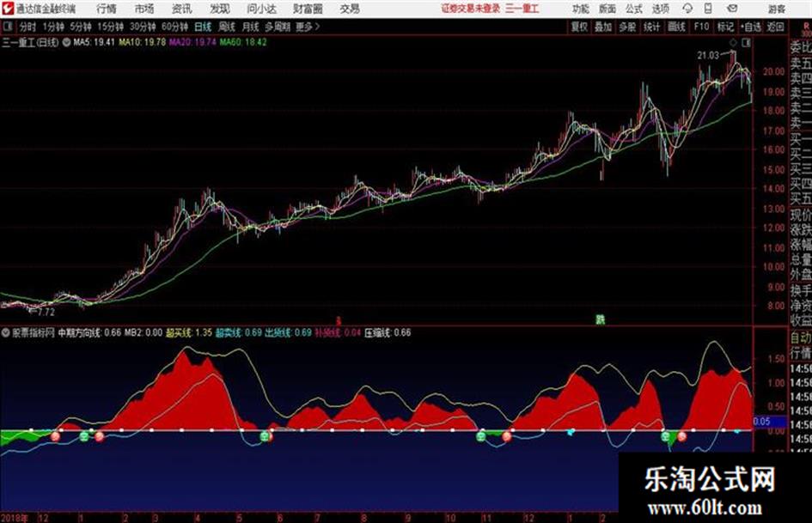Click the 7.72 low price marker

click(46, 312)
